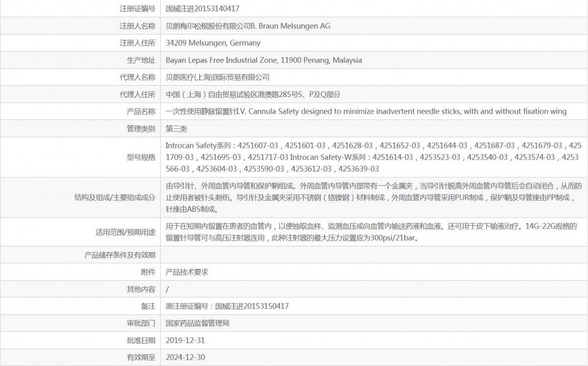Click the 代理人名称 label

pyautogui.click(x=138, y=77)
